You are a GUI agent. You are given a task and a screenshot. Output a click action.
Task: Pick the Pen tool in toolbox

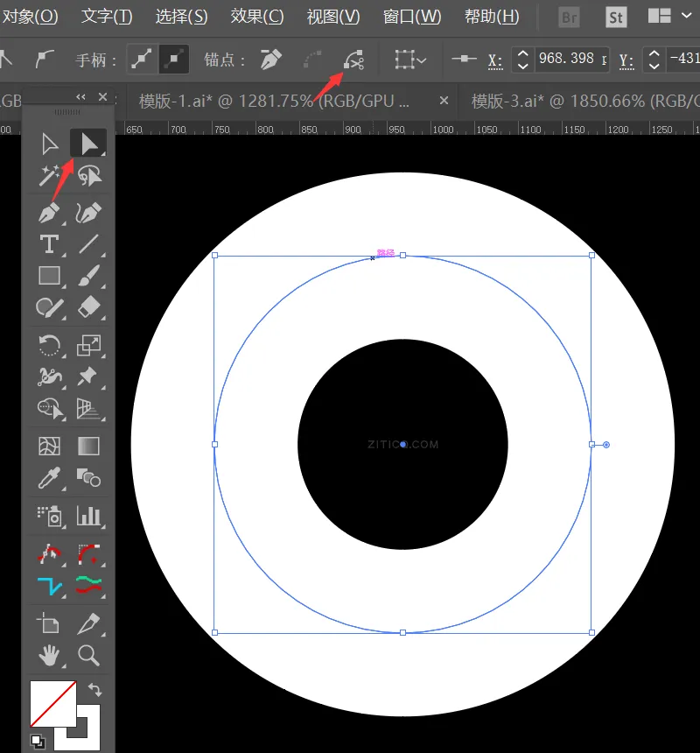(49, 212)
